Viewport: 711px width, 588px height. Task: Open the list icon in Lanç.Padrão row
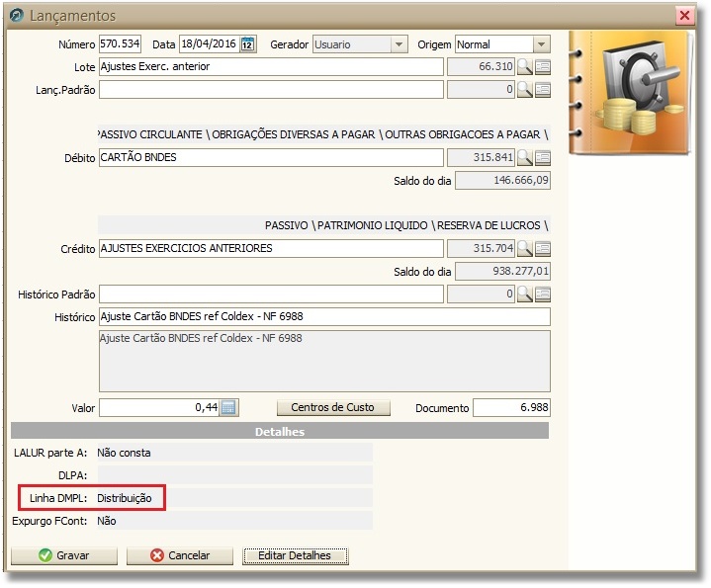543,89
